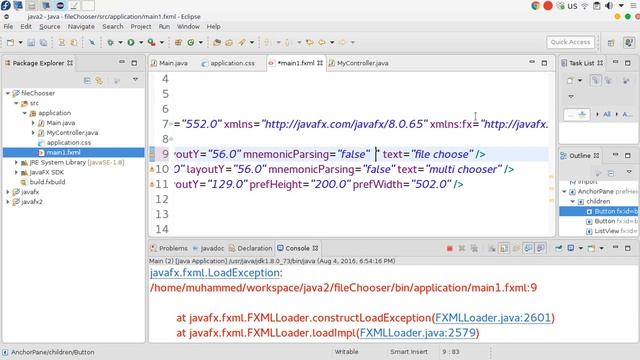This screenshot has width=640, height=360.
Task: Click the Search flashlight toolbar icon
Action: 242,42
